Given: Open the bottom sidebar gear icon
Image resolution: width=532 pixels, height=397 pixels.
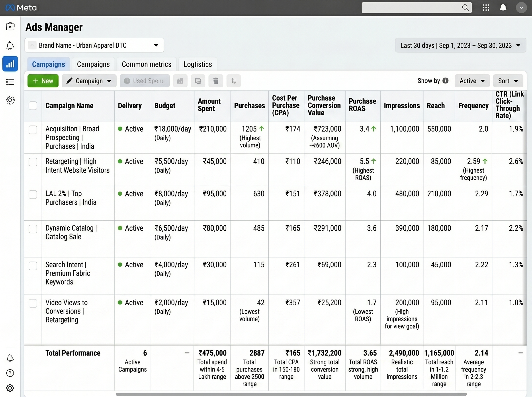Looking at the screenshot, I should [x=10, y=388].
